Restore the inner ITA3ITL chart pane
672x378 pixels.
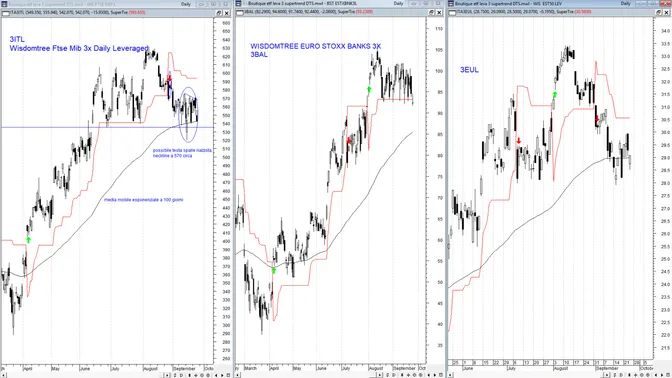click(x=219, y=13)
